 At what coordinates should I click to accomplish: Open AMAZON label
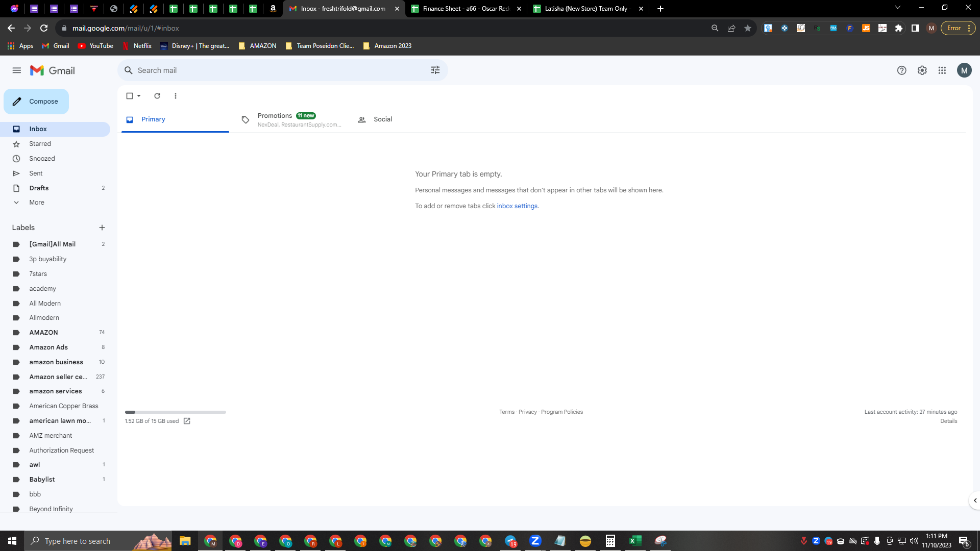tap(55, 333)
